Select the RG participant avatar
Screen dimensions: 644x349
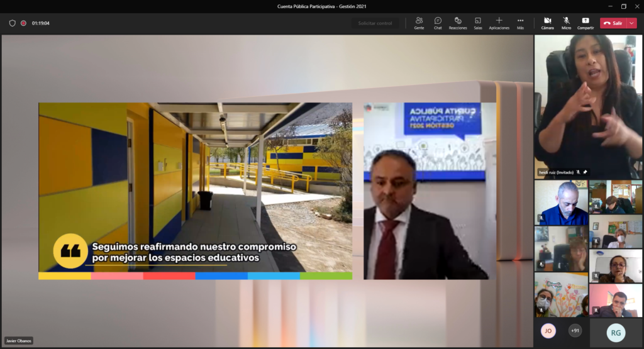[x=616, y=333]
